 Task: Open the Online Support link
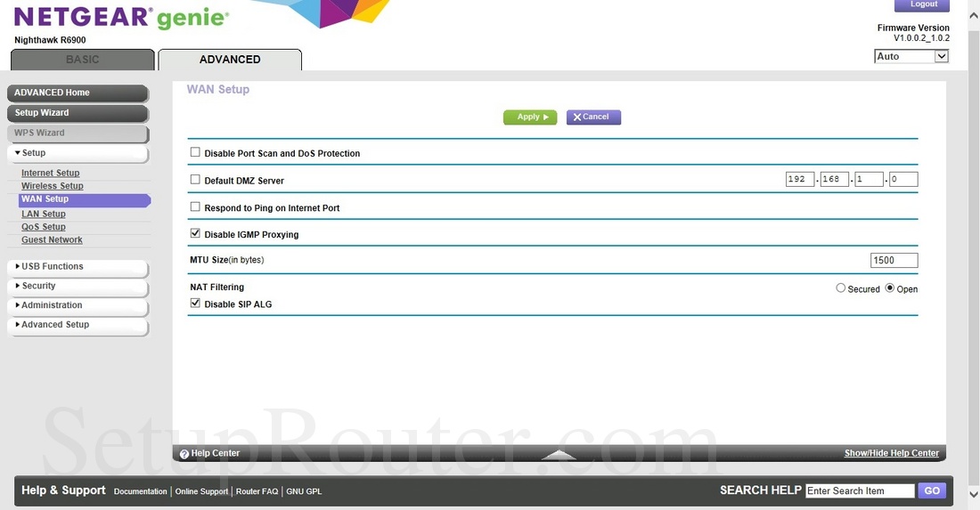(202, 491)
